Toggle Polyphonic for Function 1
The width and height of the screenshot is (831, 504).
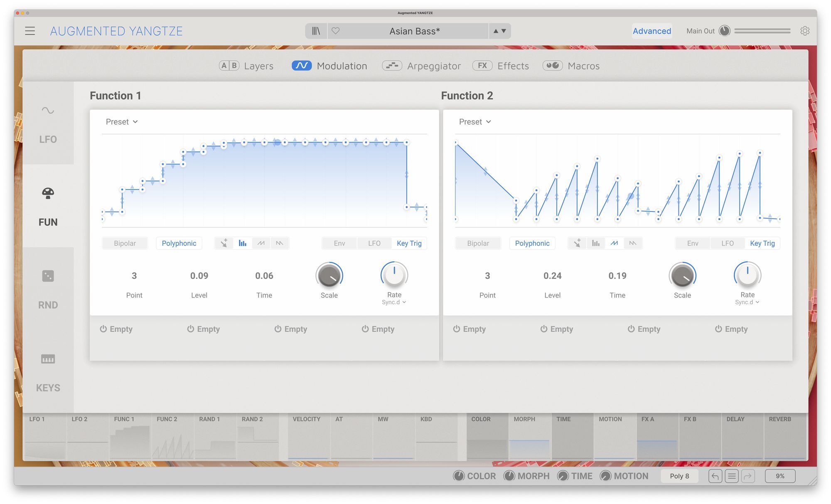point(179,243)
